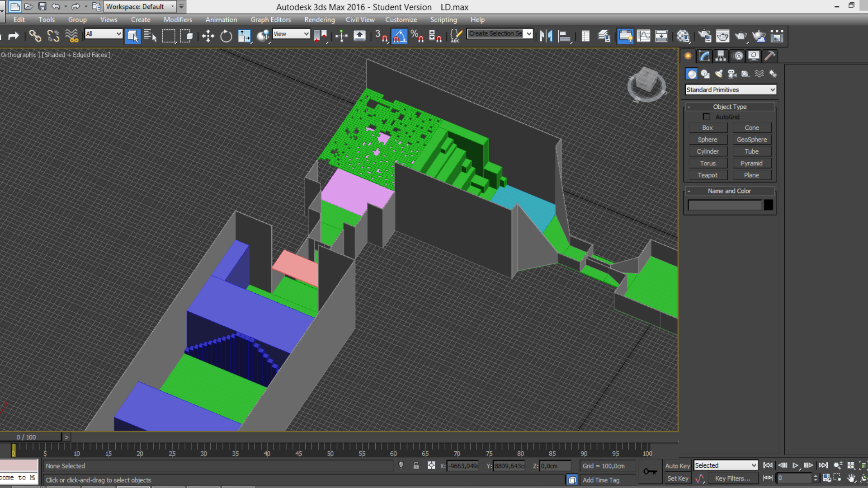Click the black object color swatch
This screenshot has width=868, height=488.
[x=769, y=205]
